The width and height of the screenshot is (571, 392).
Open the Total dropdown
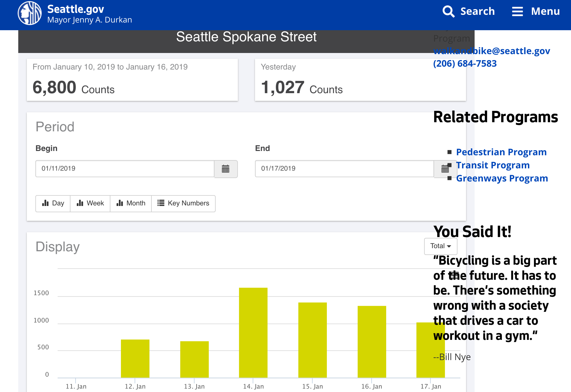point(440,246)
